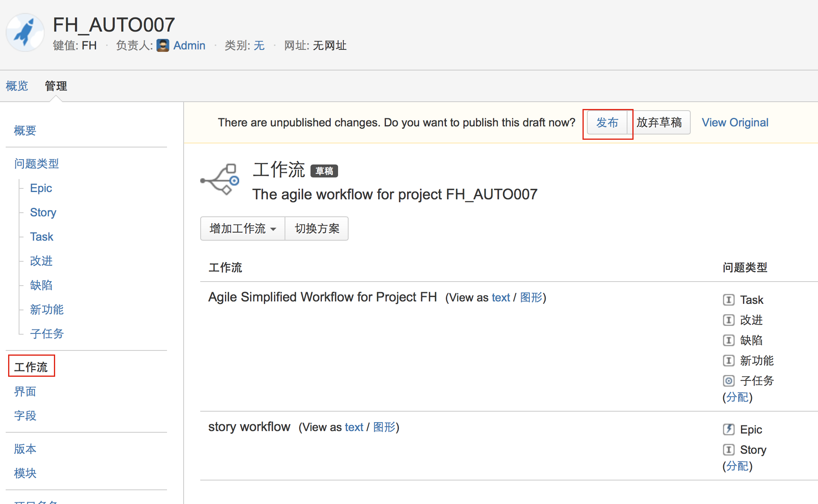Screen dimensions: 818x504
Task: Click the 切换方案 switch scheme button
Action: 317,229
